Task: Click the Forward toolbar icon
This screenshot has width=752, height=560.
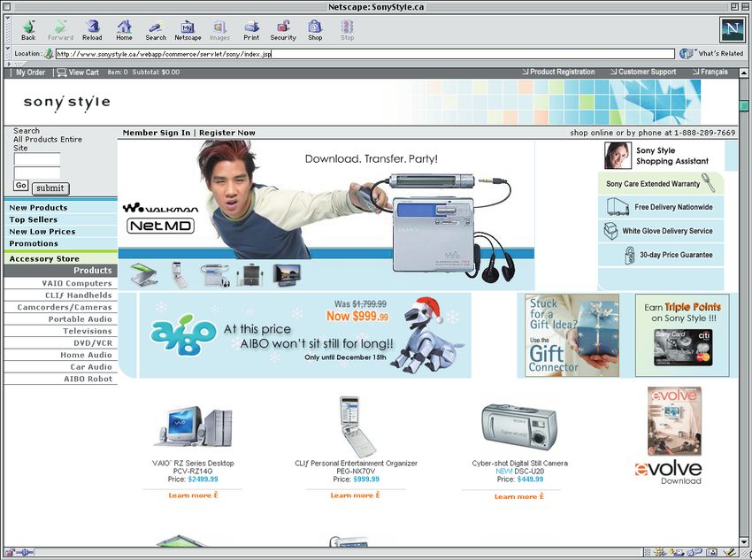Action: click(60, 30)
